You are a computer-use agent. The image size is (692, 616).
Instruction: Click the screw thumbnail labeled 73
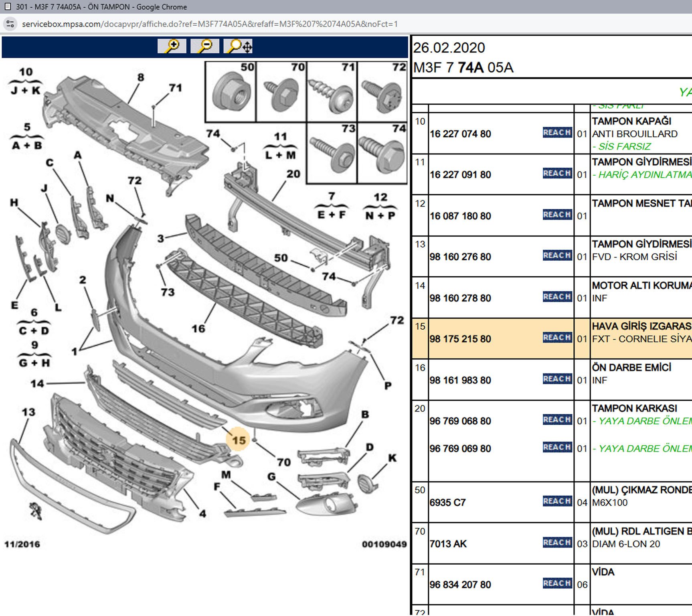332,153
